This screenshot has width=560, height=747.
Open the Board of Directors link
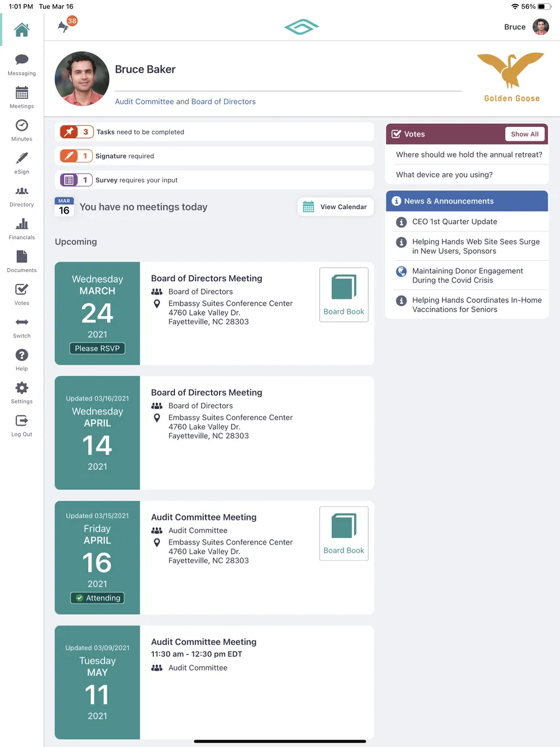point(223,101)
